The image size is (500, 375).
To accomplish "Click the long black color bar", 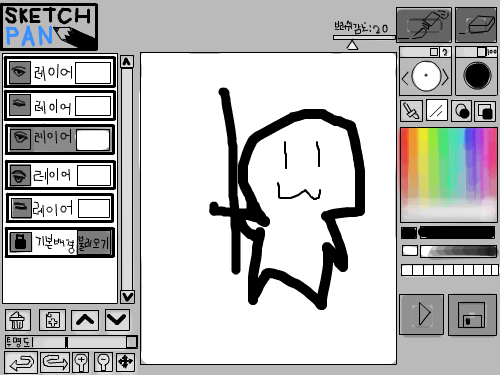I will point(457,233).
